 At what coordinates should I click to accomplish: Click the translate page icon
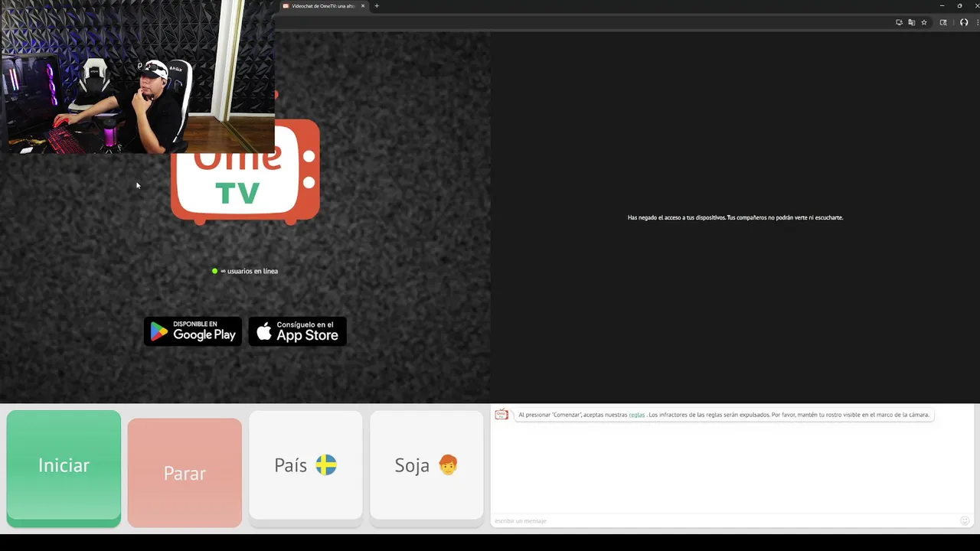click(x=911, y=22)
